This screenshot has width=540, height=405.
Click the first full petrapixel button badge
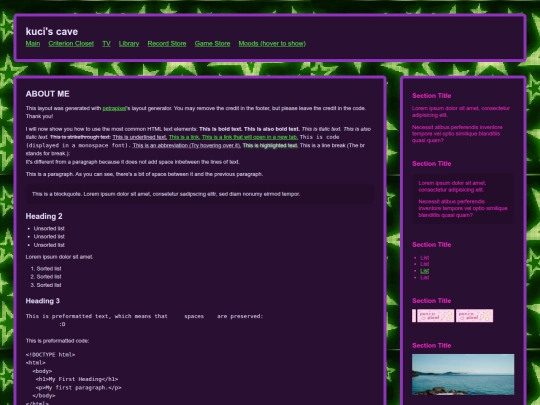435,315
